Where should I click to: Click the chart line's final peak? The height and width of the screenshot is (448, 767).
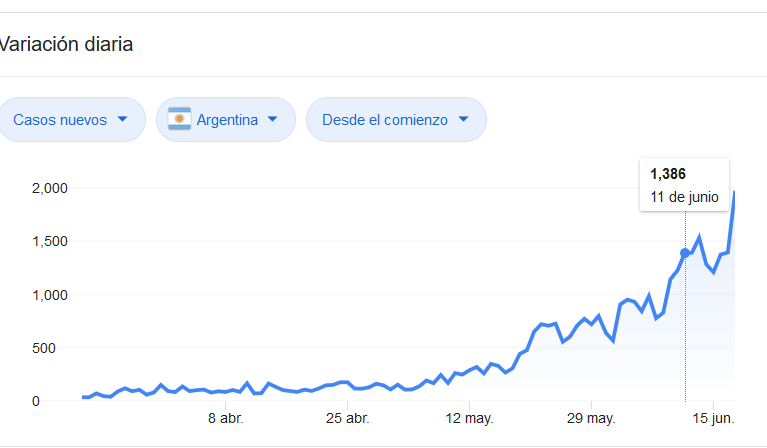pos(735,193)
